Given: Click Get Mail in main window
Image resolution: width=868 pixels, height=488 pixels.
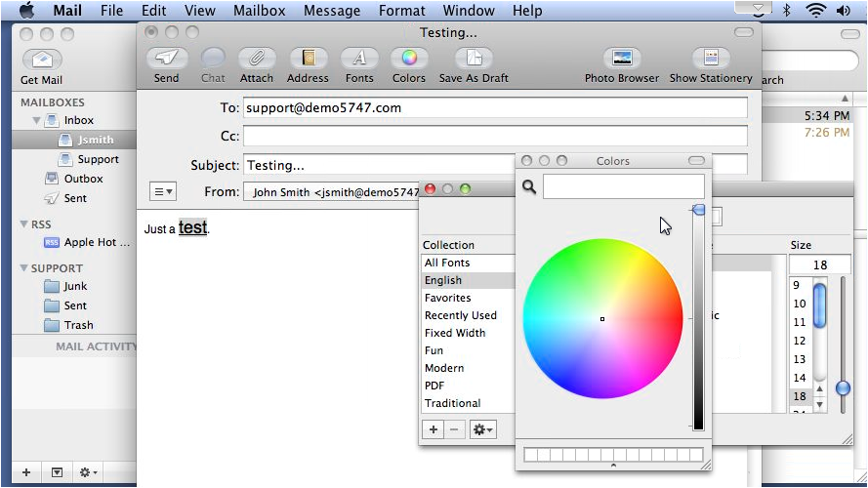Looking at the screenshot, I should pos(42,60).
